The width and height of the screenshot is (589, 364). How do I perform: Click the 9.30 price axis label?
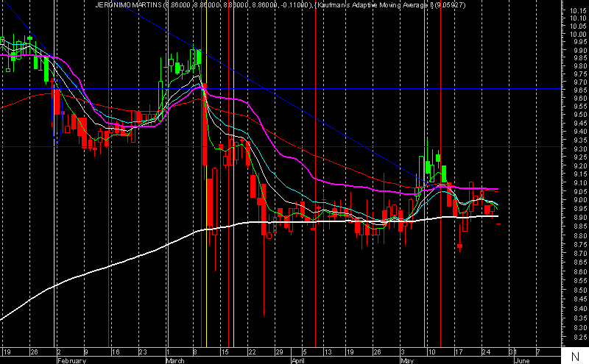pyautogui.click(x=579, y=149)
